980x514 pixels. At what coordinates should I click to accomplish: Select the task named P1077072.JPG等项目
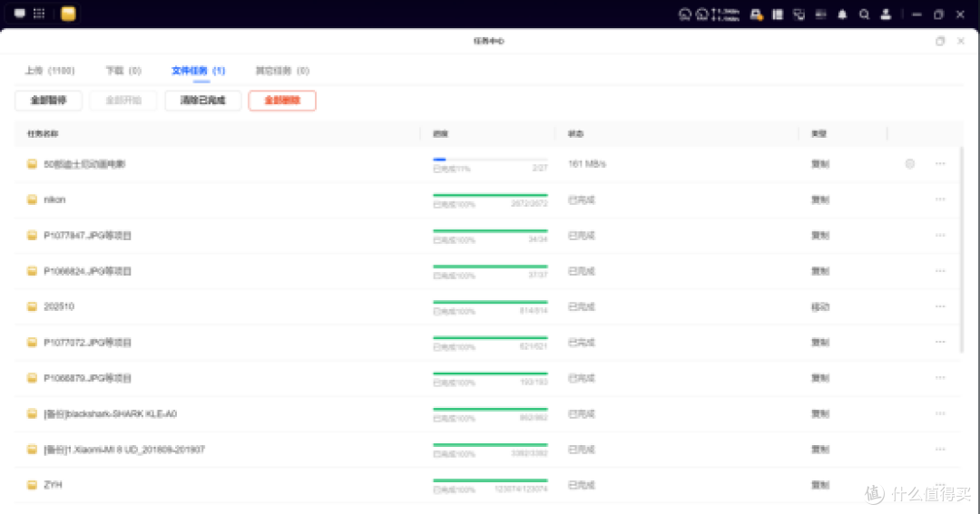pos(87,343)
